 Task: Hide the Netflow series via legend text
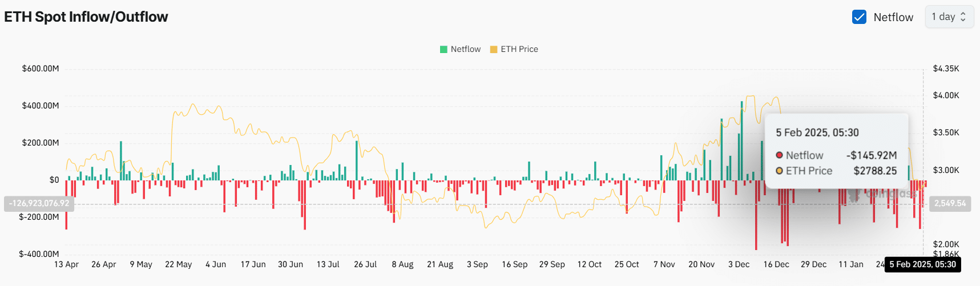tap(465, 50)
